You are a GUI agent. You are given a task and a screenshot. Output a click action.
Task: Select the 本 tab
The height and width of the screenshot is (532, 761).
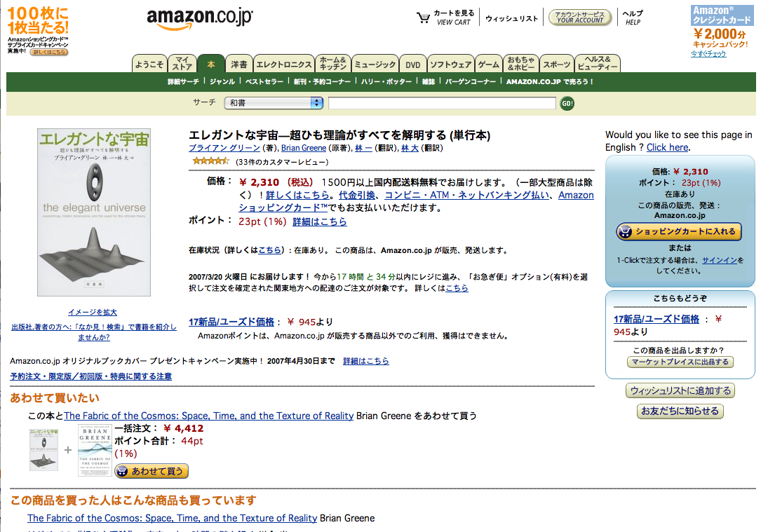(211, 64)
